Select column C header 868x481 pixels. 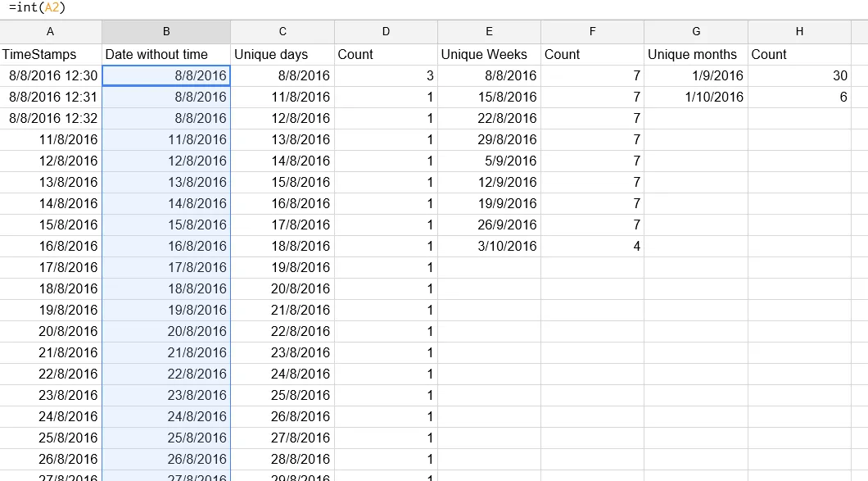tap(283, 32)
